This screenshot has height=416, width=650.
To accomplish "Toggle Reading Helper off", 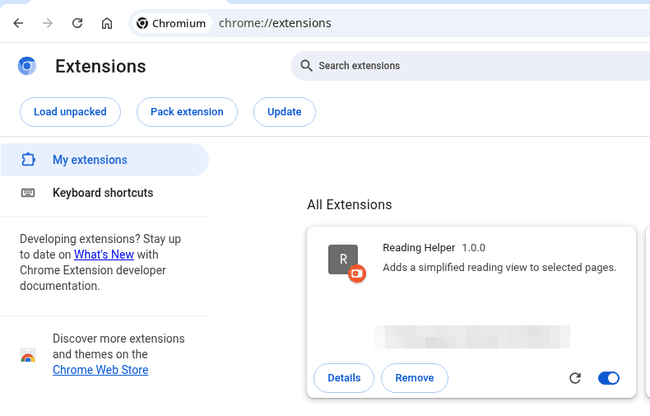I will click(609, 378).
